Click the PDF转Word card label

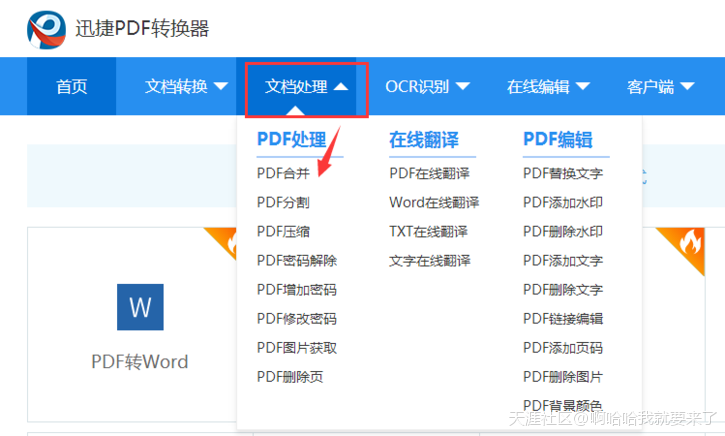coord(140,362)
